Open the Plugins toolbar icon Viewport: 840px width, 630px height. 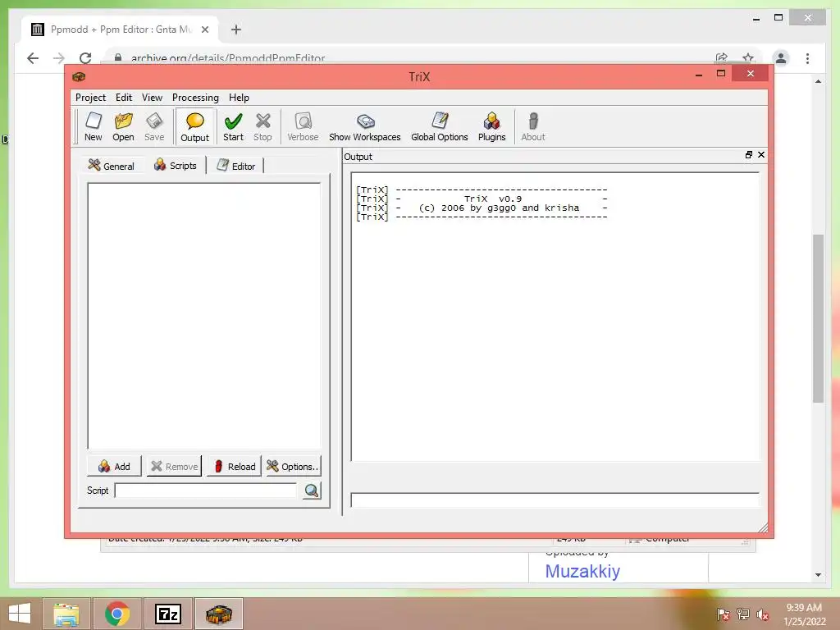tap(492, 127)
